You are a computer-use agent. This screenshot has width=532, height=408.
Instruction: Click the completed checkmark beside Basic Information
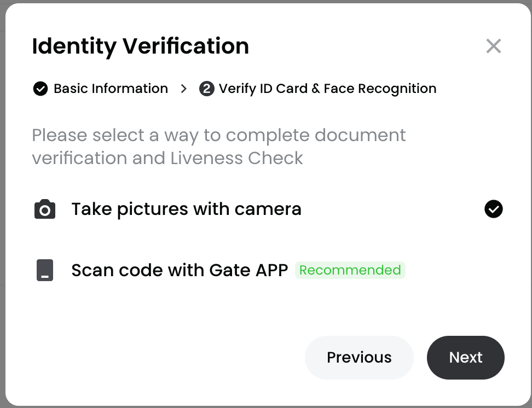[x=41, y=89]
